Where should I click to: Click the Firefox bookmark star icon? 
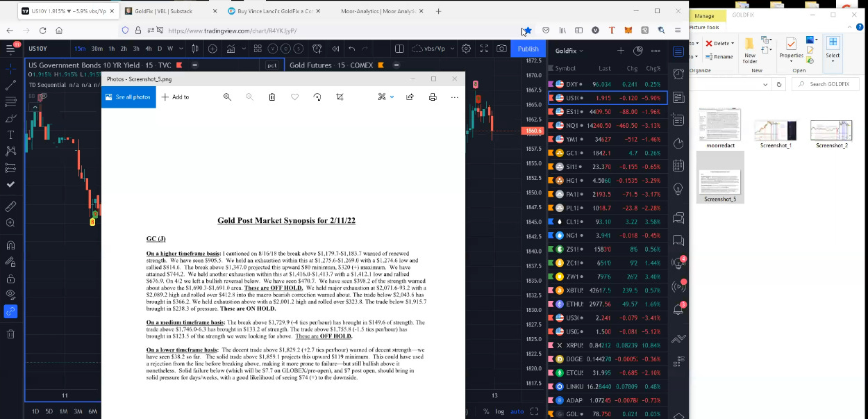[x=528, y=31]
